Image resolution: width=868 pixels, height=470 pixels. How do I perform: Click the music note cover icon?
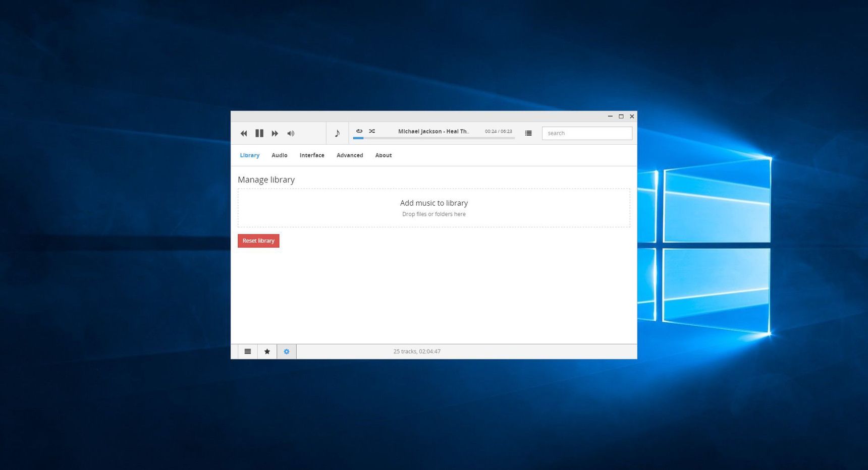337,134
